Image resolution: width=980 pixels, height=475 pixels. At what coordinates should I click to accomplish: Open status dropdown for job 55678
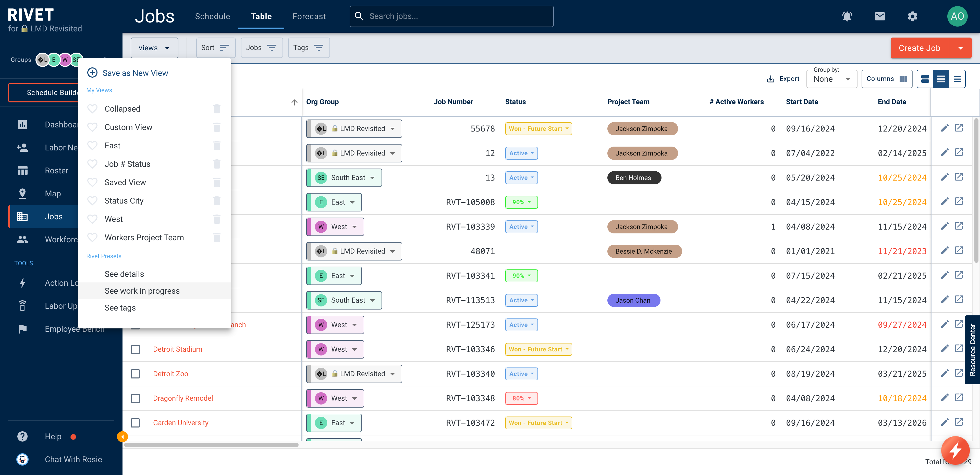538,129
